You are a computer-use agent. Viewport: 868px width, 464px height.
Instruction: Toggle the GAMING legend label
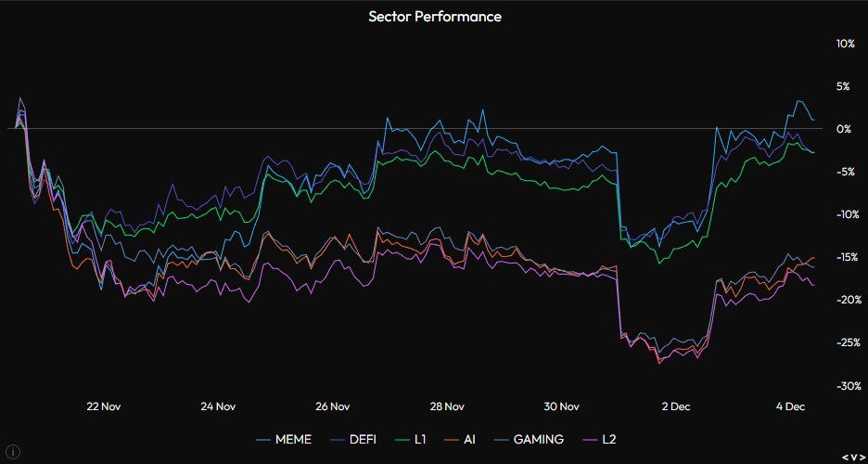tap(540, 439)
